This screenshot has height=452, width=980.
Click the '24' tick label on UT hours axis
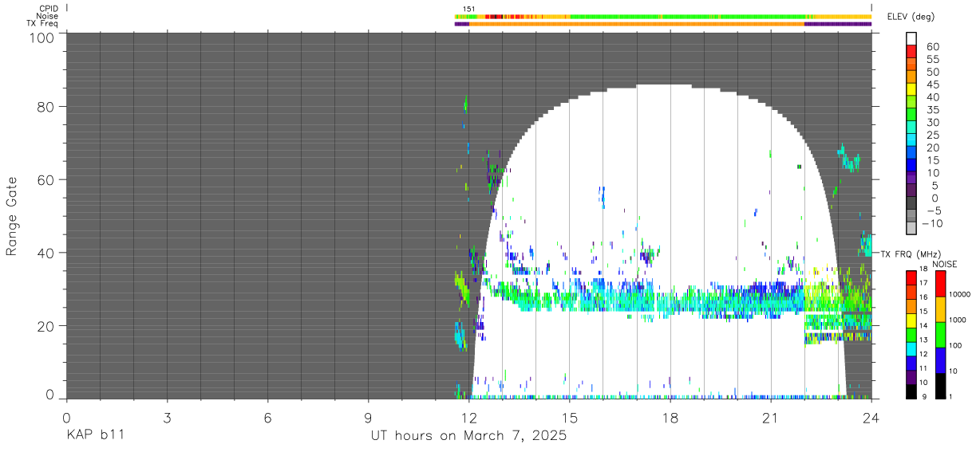click(x=871, y=418)
